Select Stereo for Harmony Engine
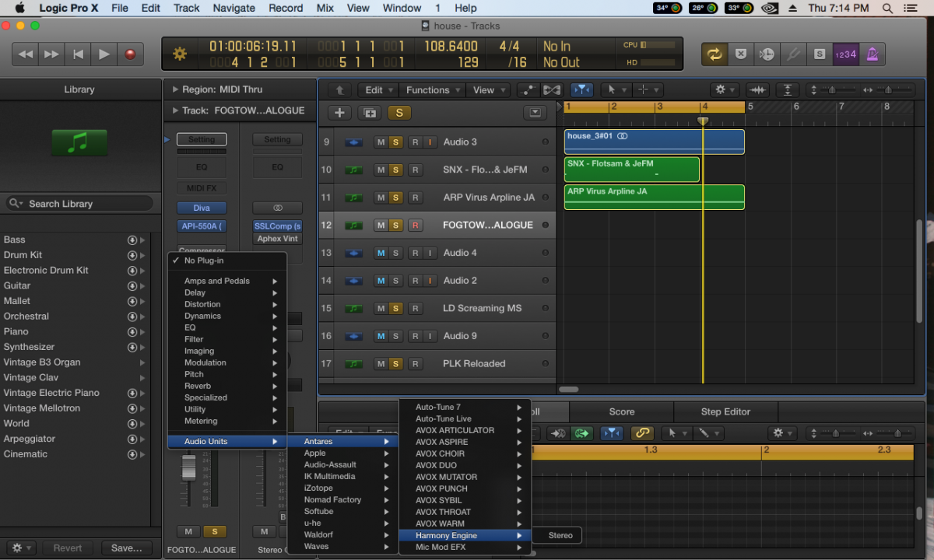The height and width of the screenshot is (560, 934). [560, 535]
